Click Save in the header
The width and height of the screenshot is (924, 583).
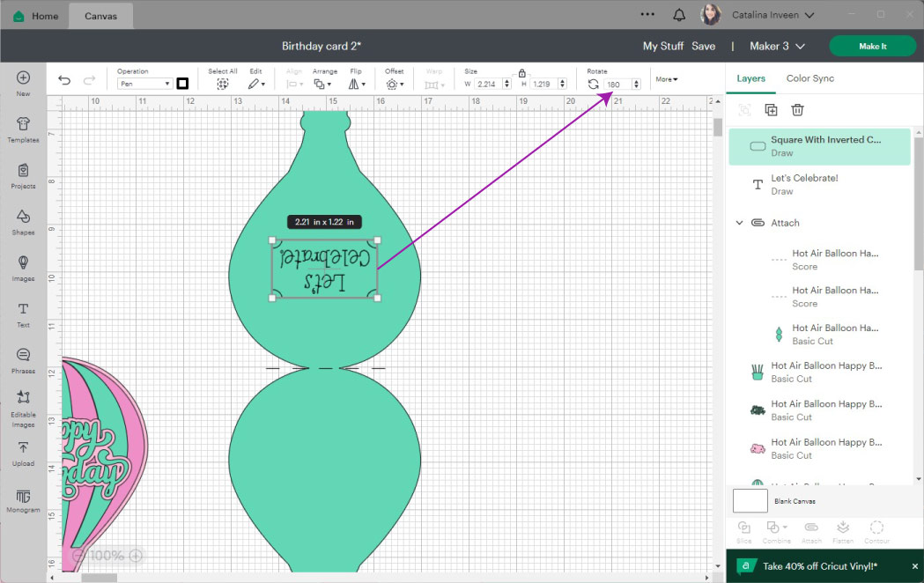click(703, 46)
